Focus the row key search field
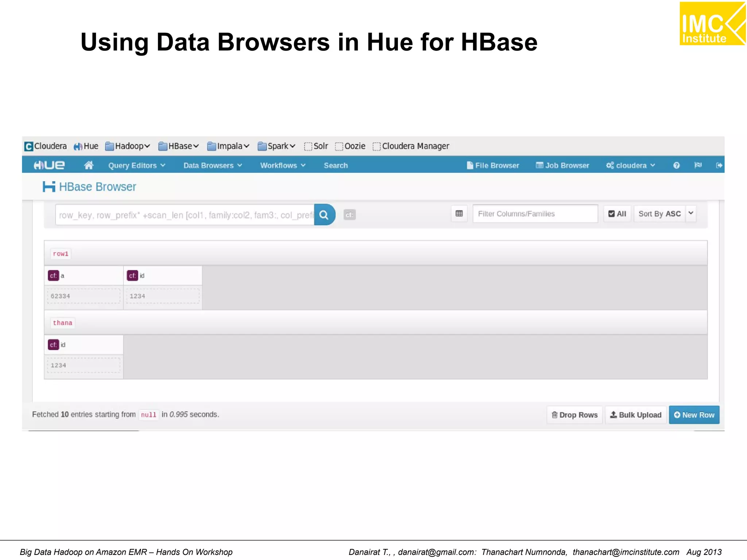The height and width of the screenshot is (560, 747). (185, 215)
